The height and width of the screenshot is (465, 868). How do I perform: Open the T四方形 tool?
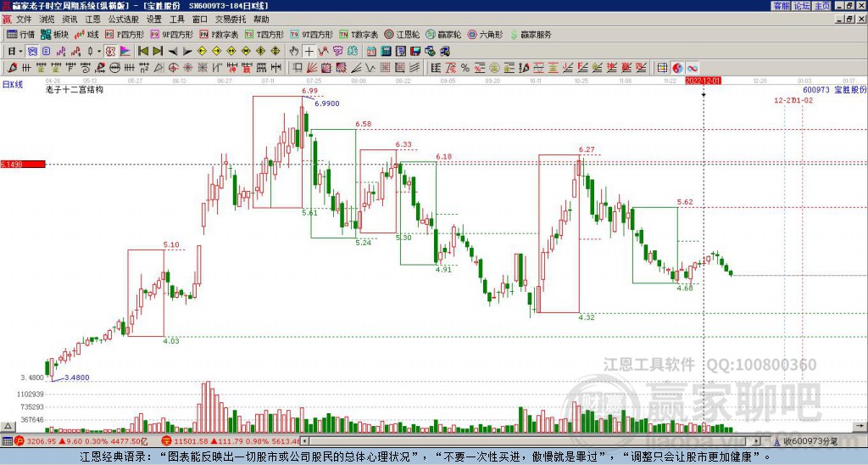pos(264,34)
